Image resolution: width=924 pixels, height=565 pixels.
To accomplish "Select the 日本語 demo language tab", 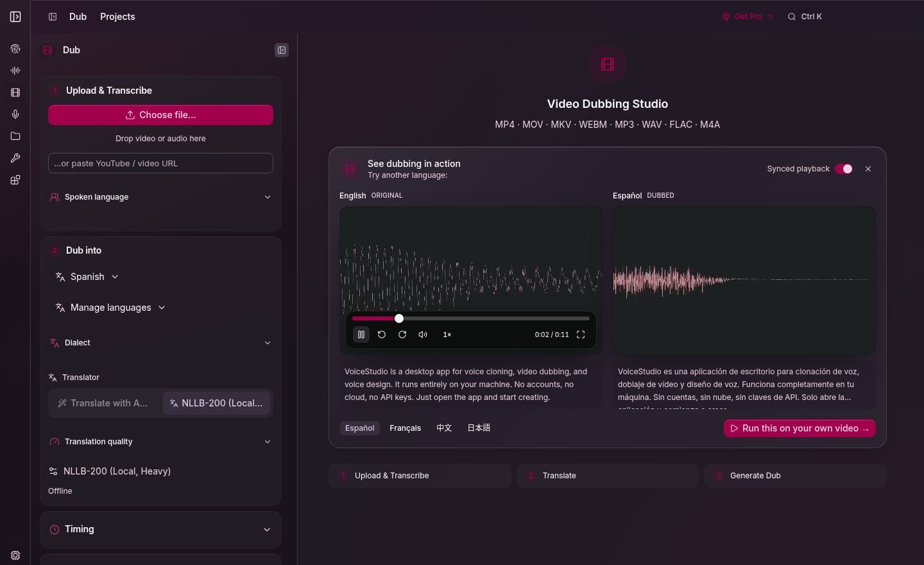I will tap(479, 428).
